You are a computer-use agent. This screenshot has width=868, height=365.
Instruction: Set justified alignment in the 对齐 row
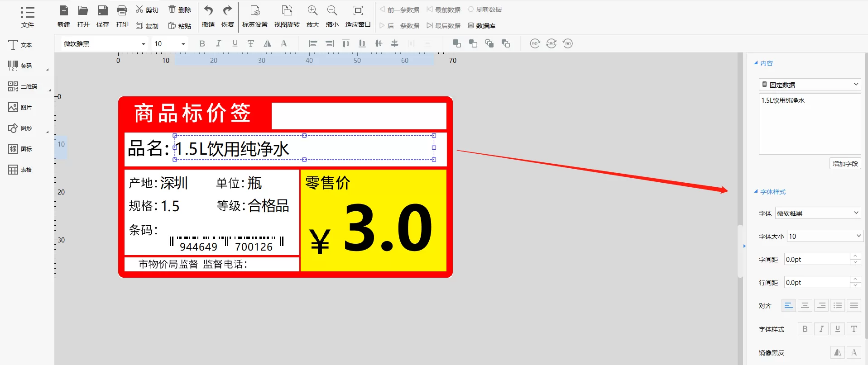(x=854, y=306)
